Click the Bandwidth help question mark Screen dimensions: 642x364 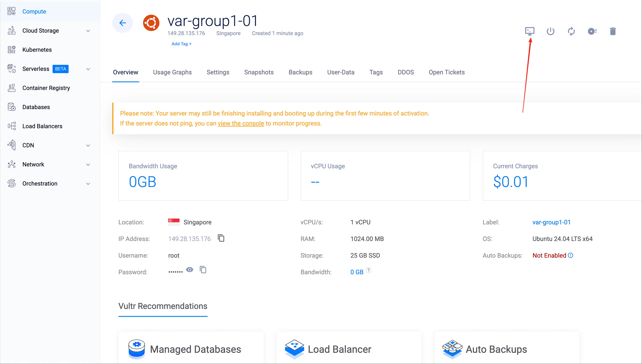(369, 270)
